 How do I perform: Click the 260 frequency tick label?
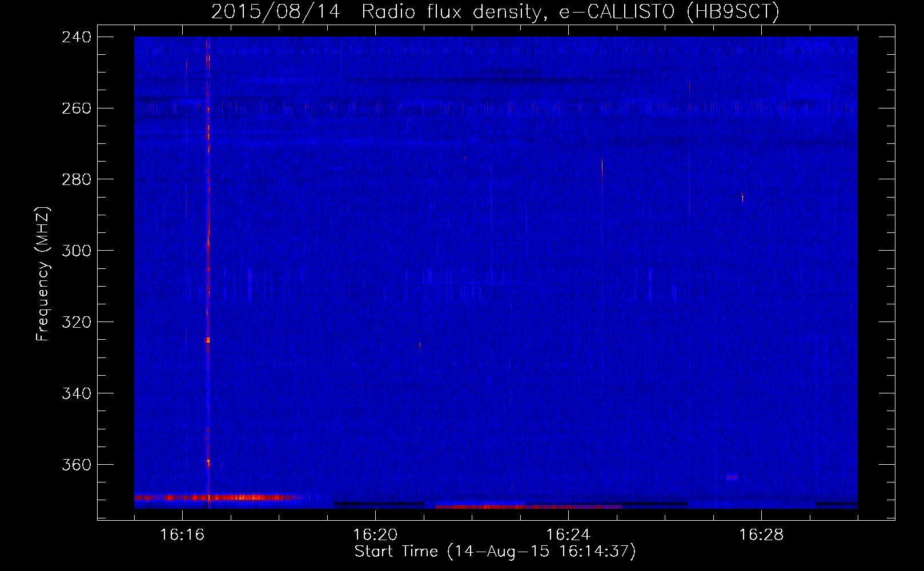pos(77,108)
